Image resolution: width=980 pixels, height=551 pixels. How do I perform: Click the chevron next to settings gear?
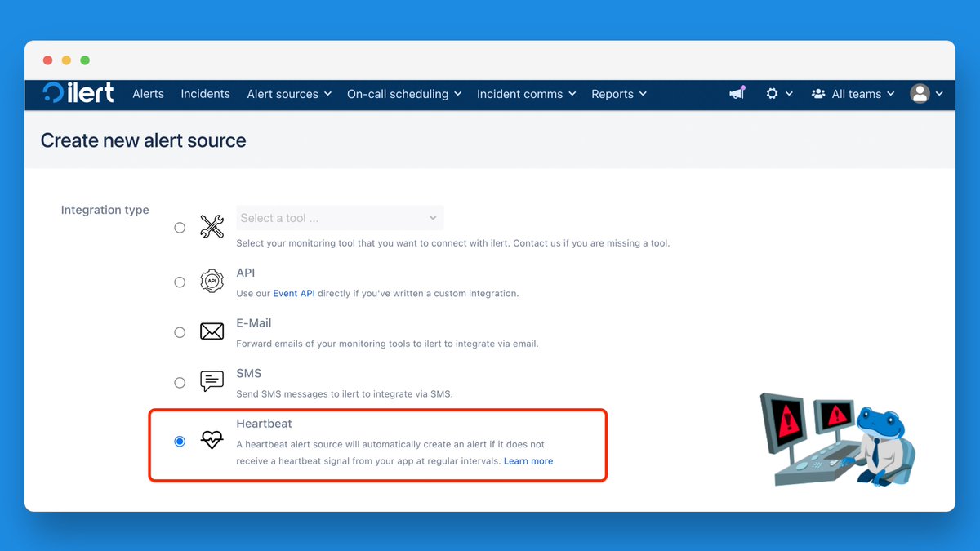(789, 94)
